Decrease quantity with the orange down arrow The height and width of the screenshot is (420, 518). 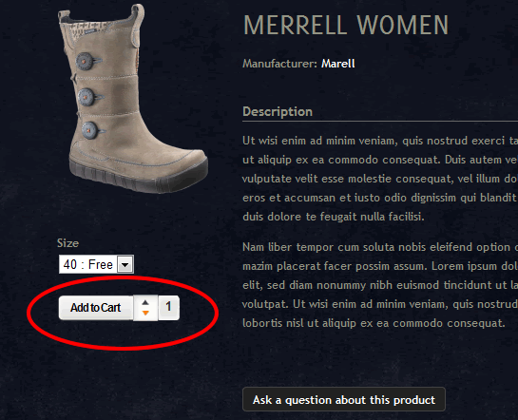pyautogui.click(x=145, y=313)
